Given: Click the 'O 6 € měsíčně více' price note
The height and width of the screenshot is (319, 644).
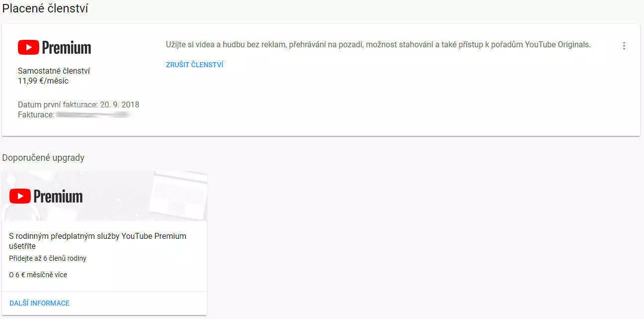Looking at the screenshot, I should [38, 275].
